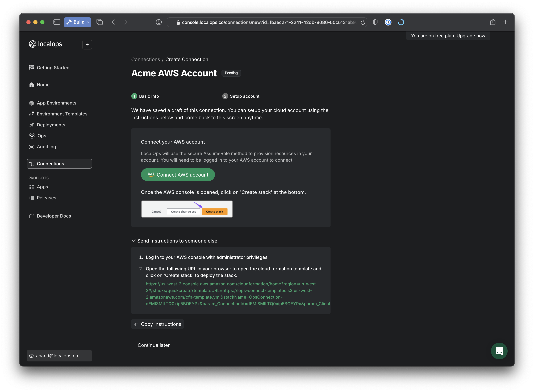This screenshot has width=534, height=392.
Task: Open Deployments page
Action: [x=51, y=125]
